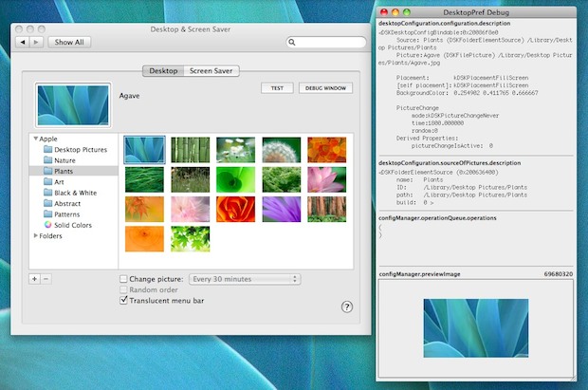Screen dimensions: 588x390
Task: Choose the red rose wallpaper thumbnail
Action: click(x=236, y=209)
